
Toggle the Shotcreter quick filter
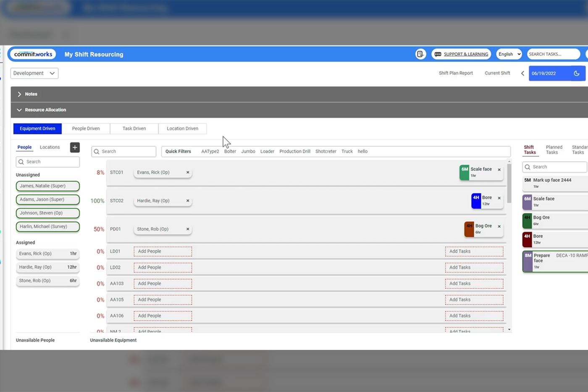[325, 151]
